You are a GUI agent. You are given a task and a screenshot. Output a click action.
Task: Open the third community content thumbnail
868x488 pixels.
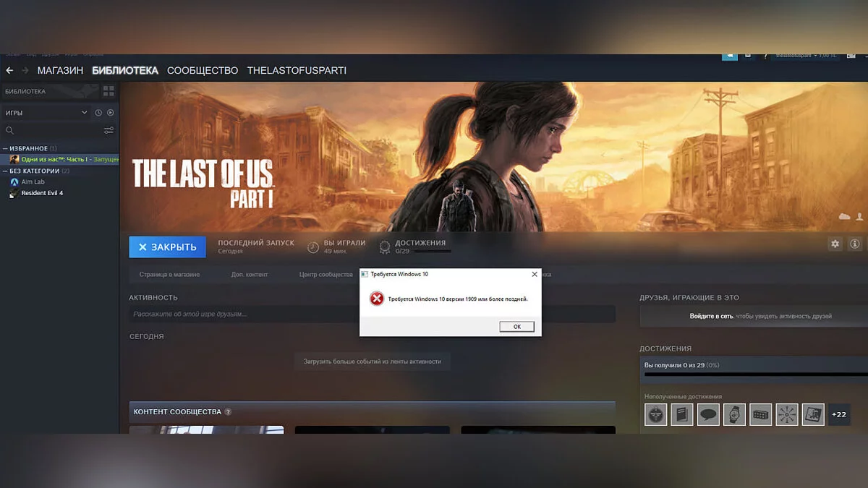click(x=538, y=429)
